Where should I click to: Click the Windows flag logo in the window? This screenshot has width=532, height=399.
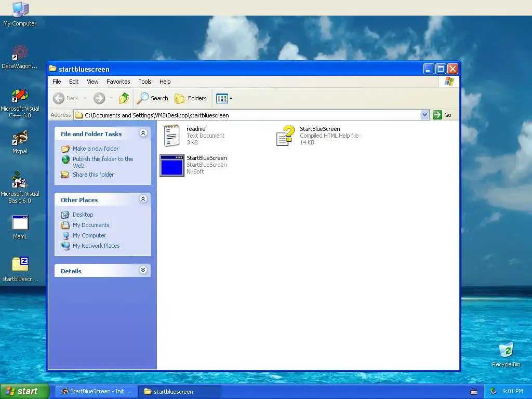coord(449,82)
